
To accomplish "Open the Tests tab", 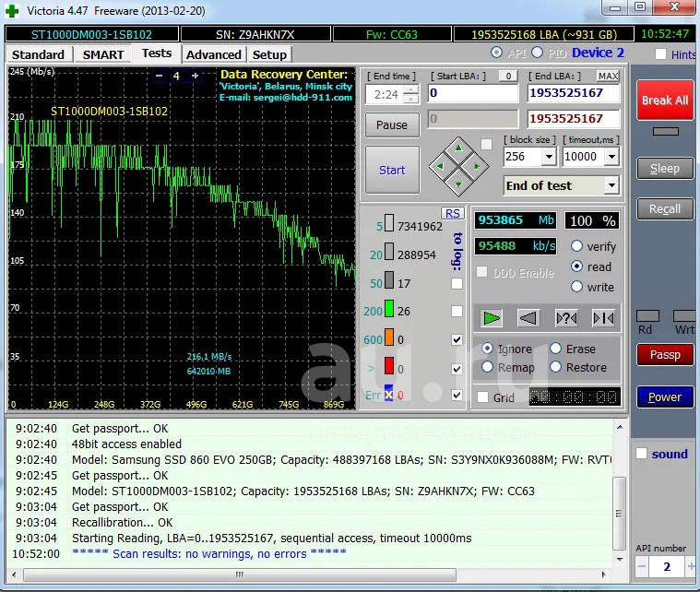I will pos(157,53).
